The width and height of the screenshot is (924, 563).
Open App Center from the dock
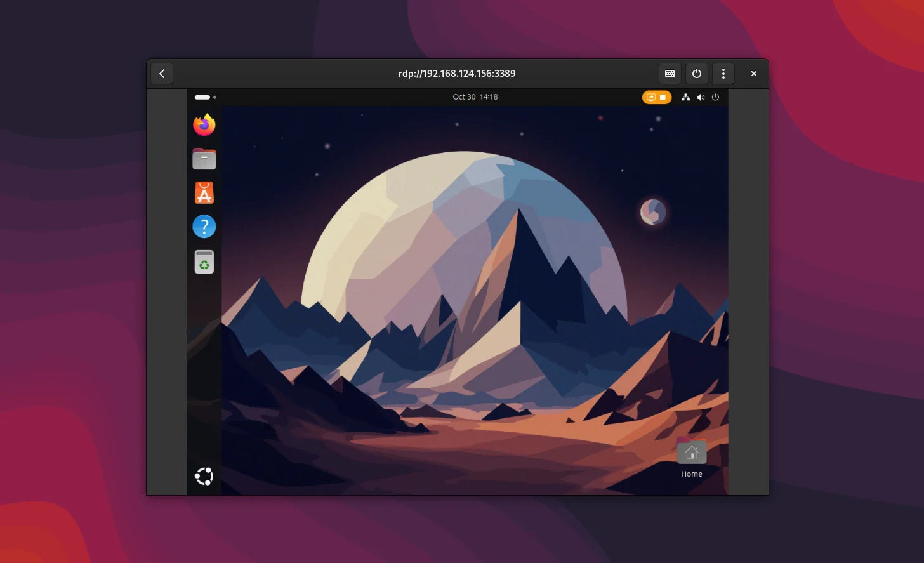point(204,192)
